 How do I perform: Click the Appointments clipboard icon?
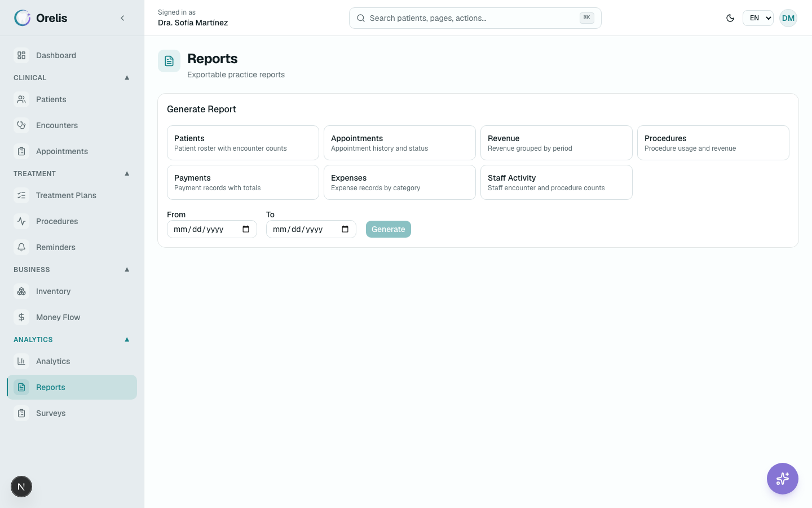click(x=21, y=151)
